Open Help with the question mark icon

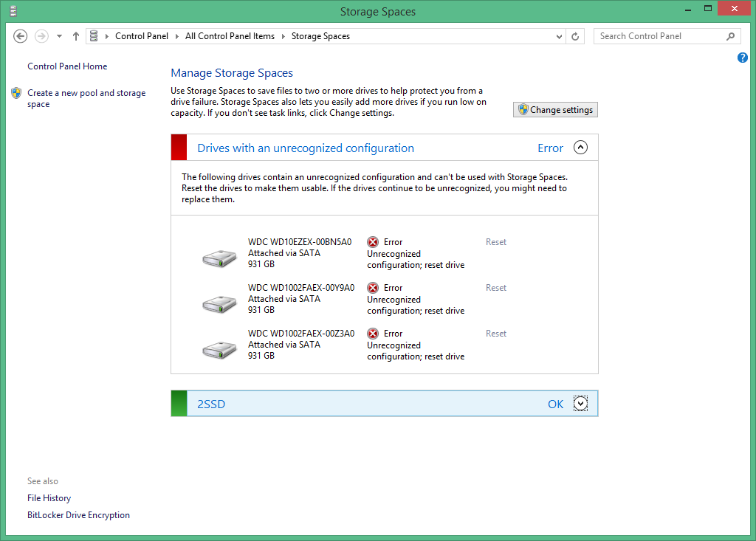click(x=743, y=58)
